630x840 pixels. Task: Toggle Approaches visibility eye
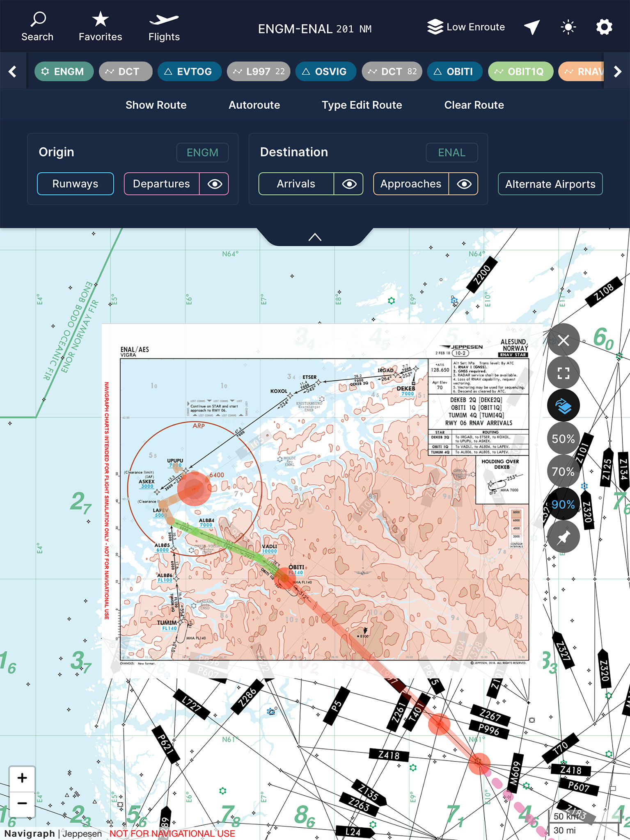pyautogui.click(x=464, y=184)
